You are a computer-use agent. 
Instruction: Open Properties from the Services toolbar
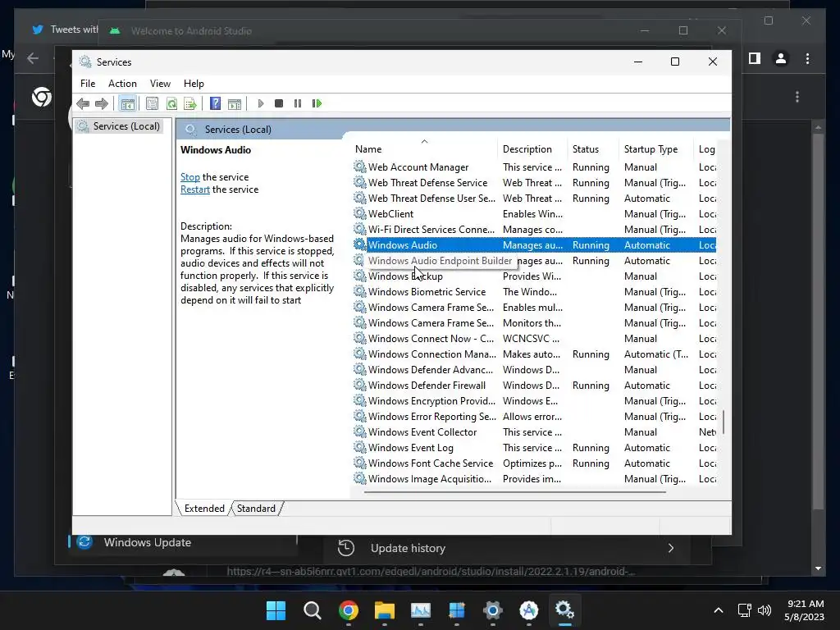pos(152,103)
